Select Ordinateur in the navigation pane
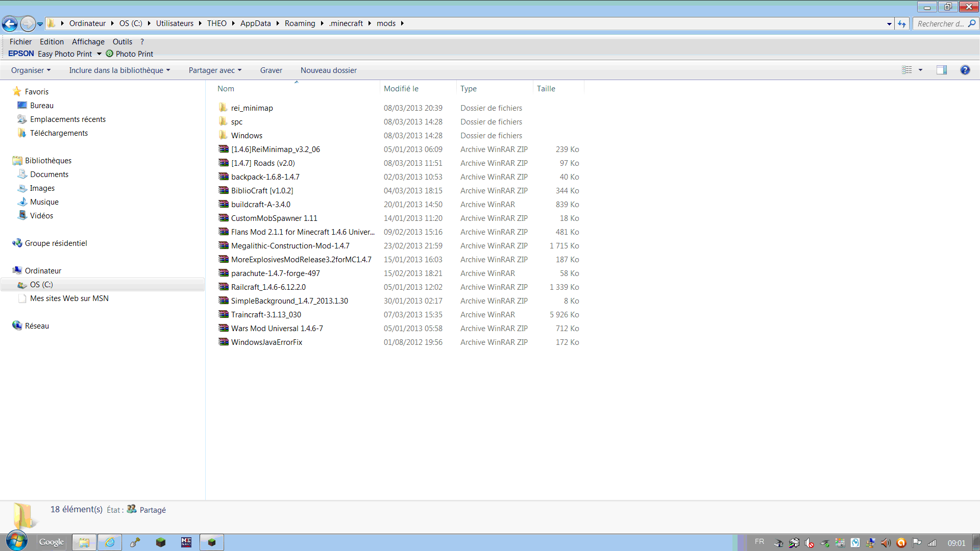Image resolution: width=980 pixels, height=551 pixels. coord(43,270)
